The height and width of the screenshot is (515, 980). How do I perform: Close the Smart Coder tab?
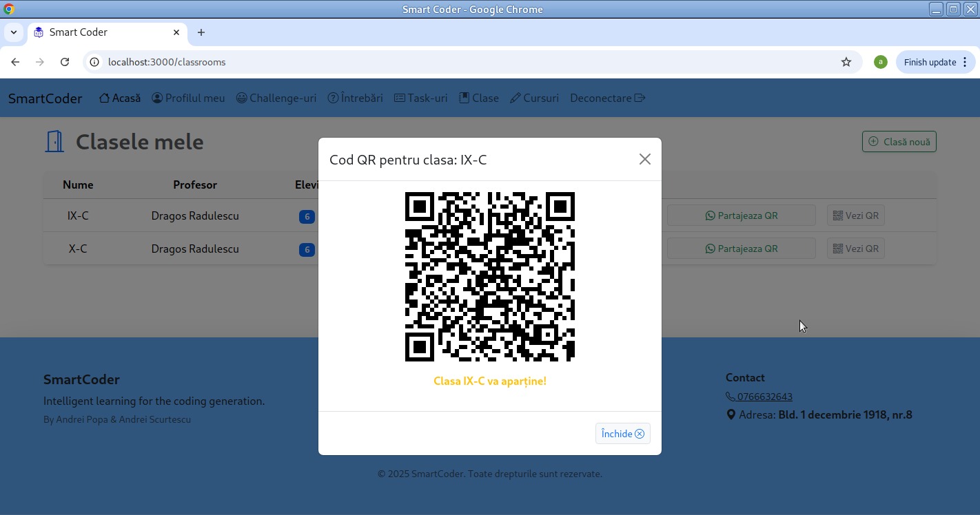point(176,32)
